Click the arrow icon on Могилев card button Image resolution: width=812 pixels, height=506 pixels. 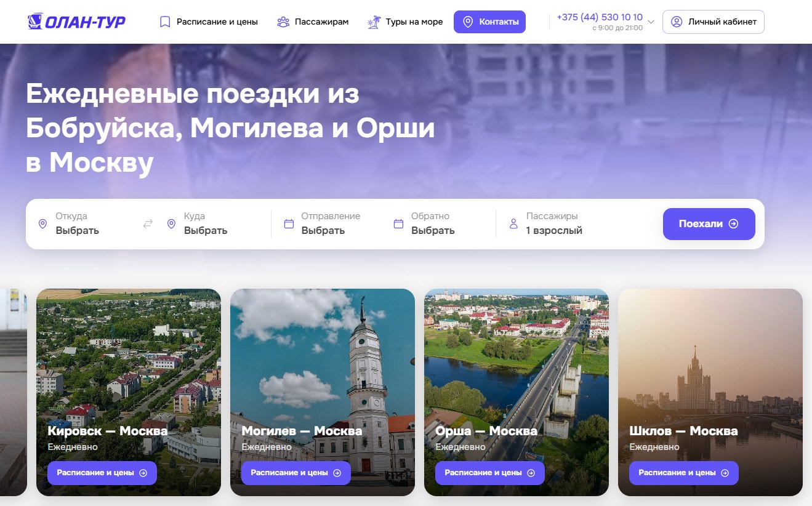337,473
